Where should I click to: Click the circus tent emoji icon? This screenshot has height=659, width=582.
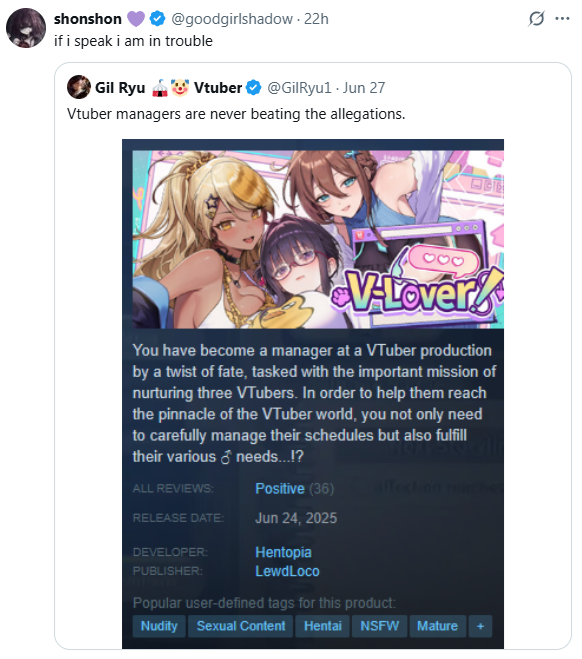160,87
